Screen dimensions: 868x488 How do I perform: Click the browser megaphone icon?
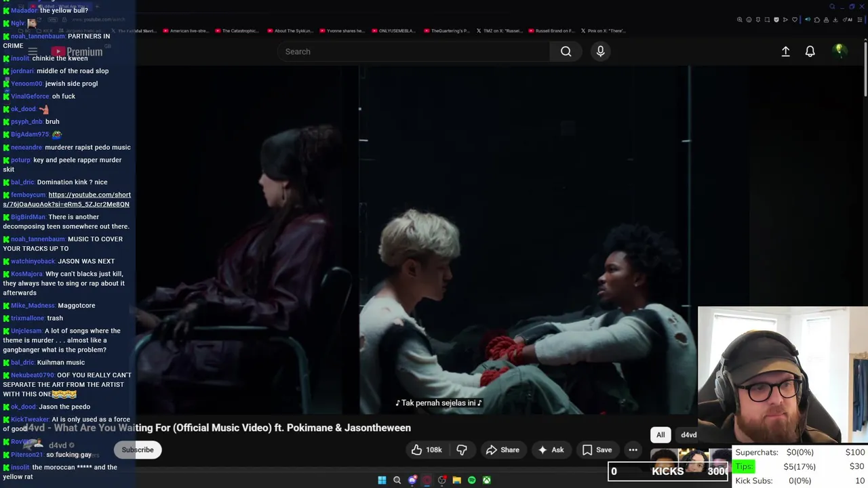tap(808, 20)
